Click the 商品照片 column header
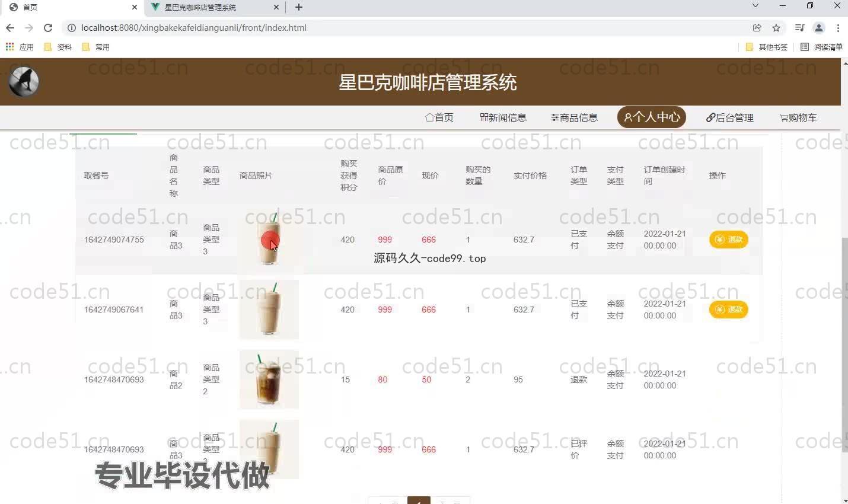 coord(256,176)
